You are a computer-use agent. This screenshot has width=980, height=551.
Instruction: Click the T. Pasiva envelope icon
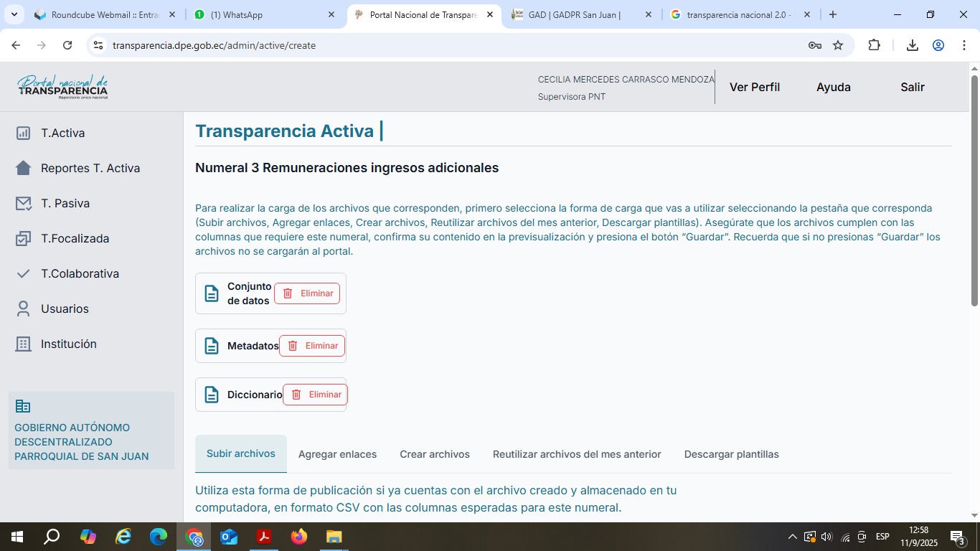tap(24, 203)
